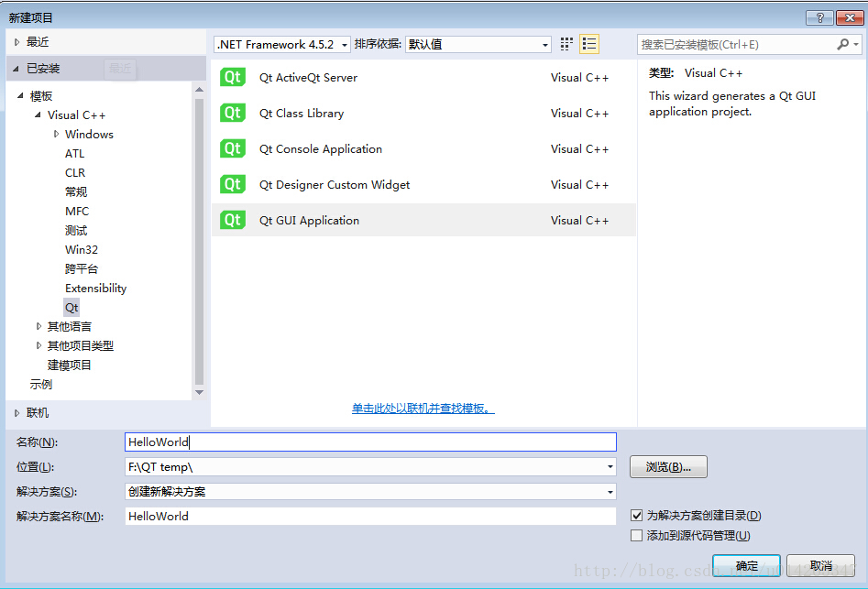Expand the Windows tree node arrow
Image resolution: width=868 pixels, height=589 pixels.
(x=56, y=134)
